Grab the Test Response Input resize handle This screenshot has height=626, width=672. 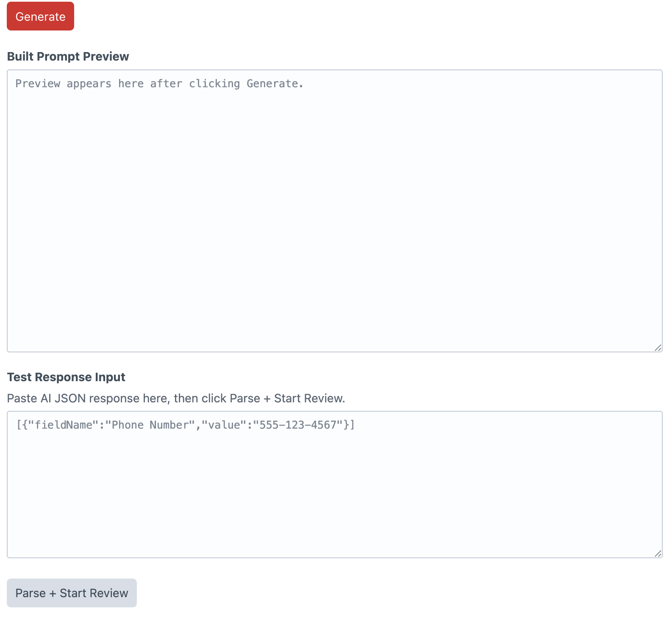coord(658,554)
